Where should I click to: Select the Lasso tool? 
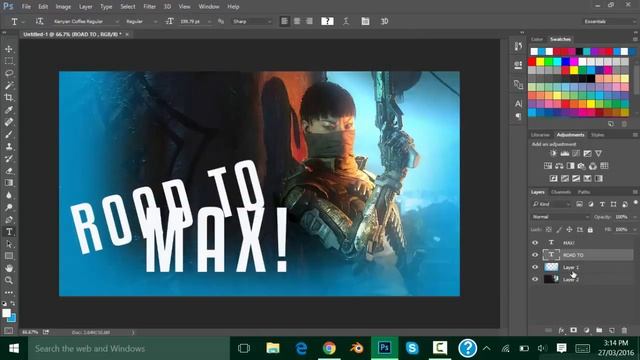9,73
